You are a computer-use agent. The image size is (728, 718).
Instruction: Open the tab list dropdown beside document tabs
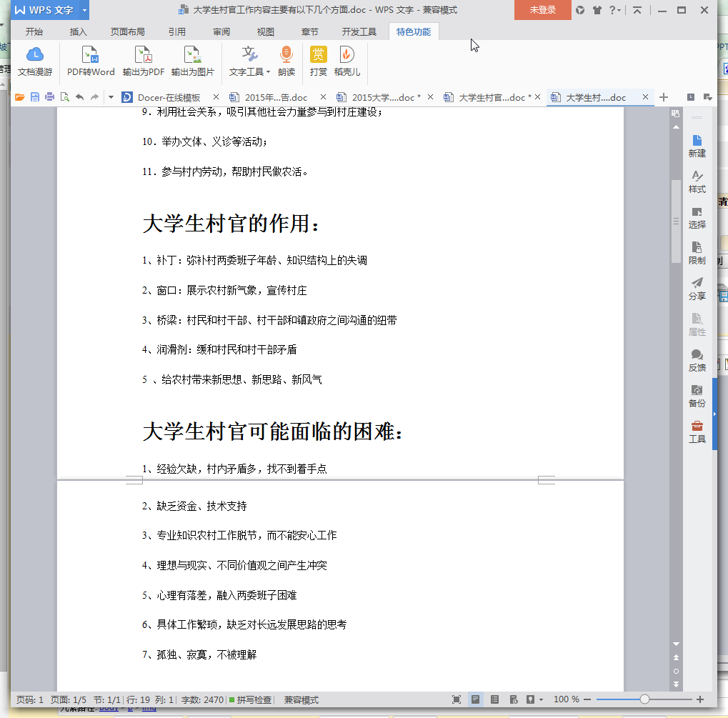[707, 97]
